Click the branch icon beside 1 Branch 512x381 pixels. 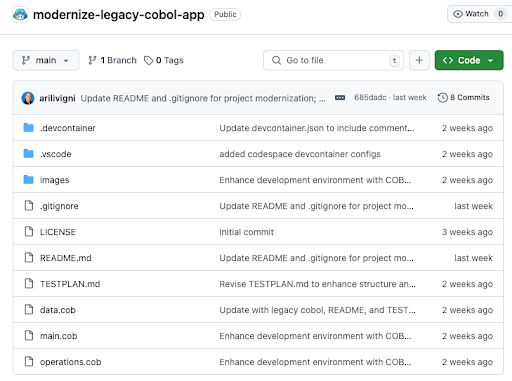click(x=92, y=60)
